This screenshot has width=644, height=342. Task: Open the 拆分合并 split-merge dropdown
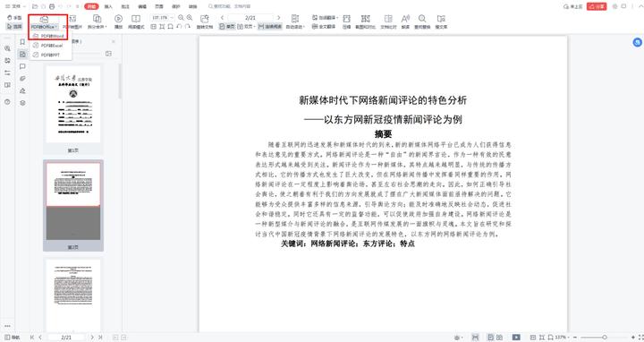click(97, 22)
